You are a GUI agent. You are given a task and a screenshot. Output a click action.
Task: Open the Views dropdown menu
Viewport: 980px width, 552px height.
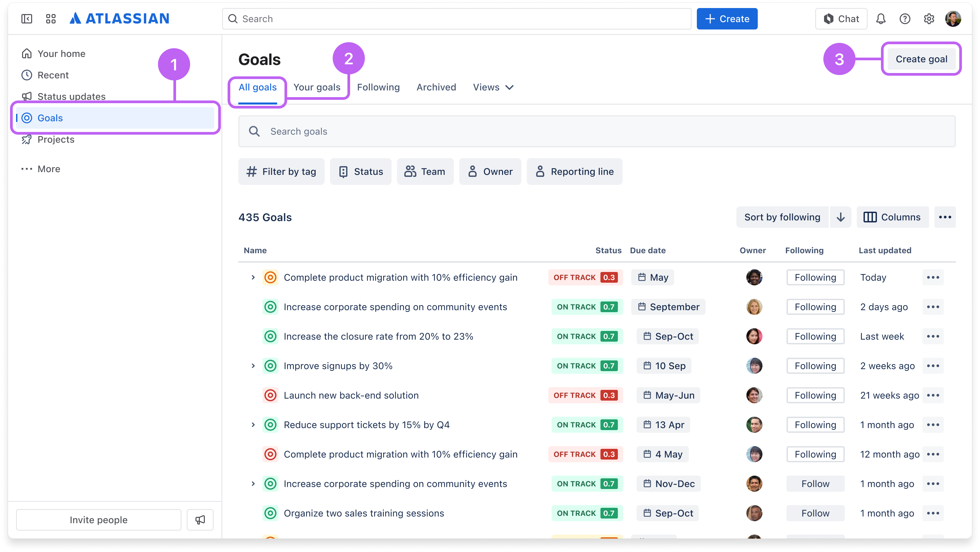pyautogui.click(x=493, y=87)
